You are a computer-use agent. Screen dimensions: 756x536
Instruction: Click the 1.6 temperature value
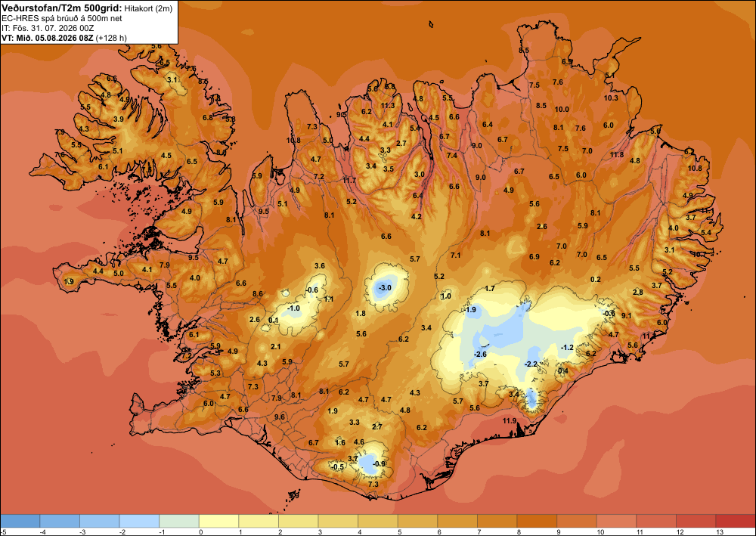tap(340, 443)
